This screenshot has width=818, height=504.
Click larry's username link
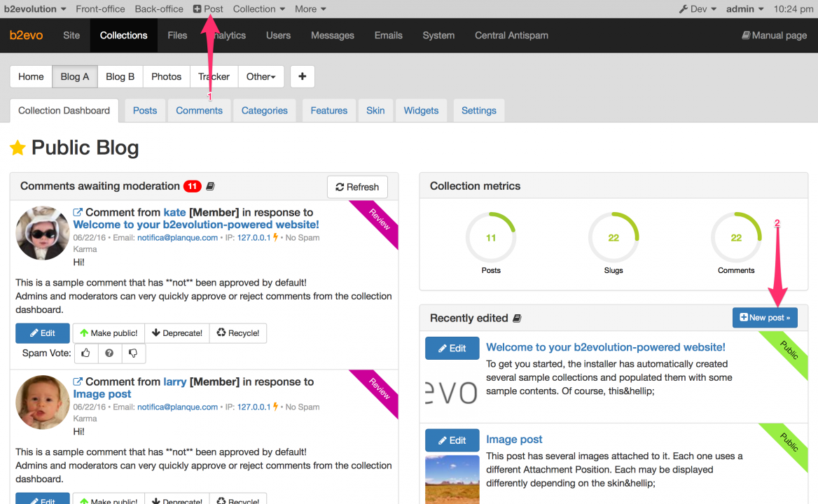(175, 381)
